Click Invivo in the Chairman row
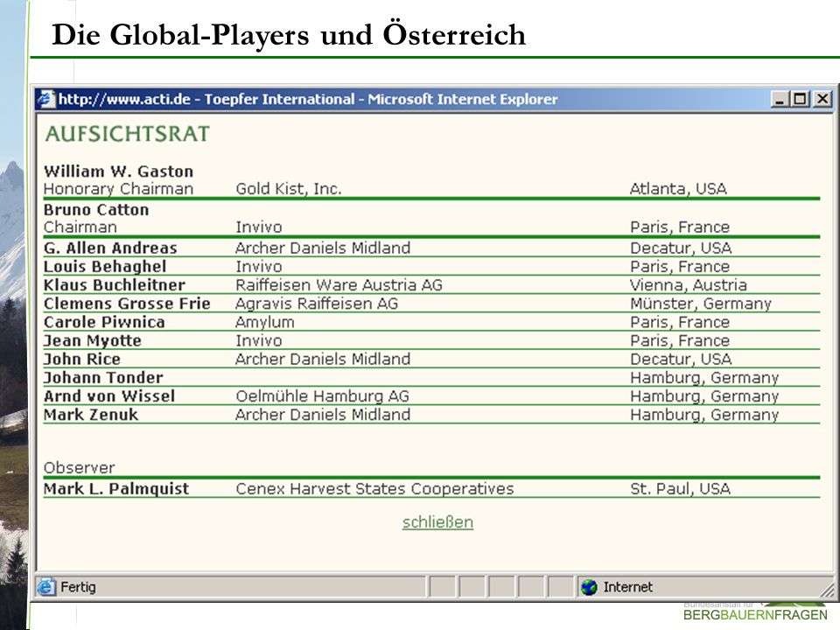 pos(259,227)
